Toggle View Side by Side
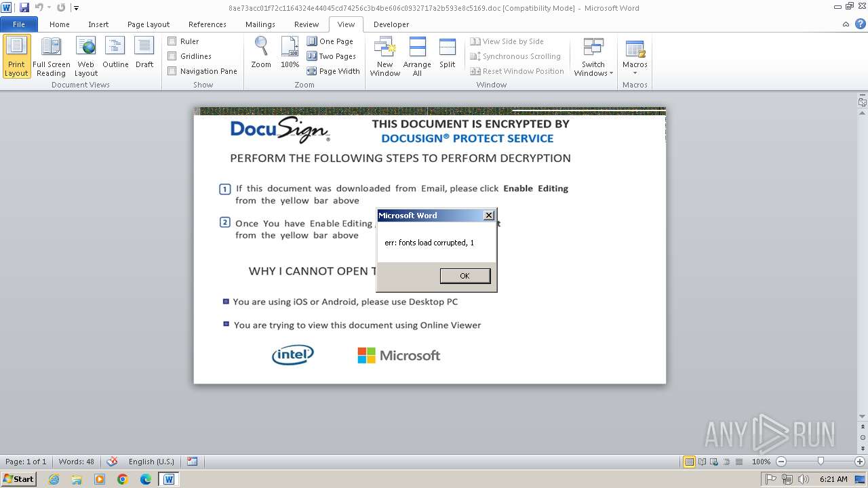This screenshot has width=868, height=488. tap(507, 41)
